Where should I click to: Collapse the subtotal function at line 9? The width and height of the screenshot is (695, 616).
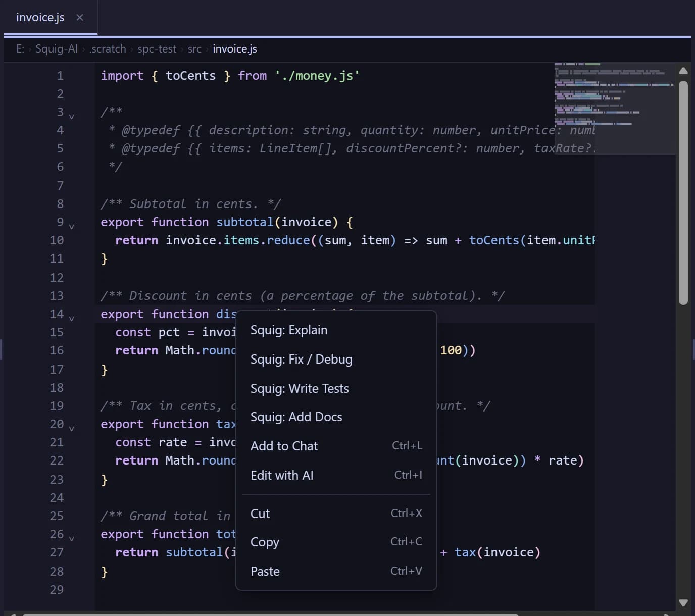click(x=72, y=227)
